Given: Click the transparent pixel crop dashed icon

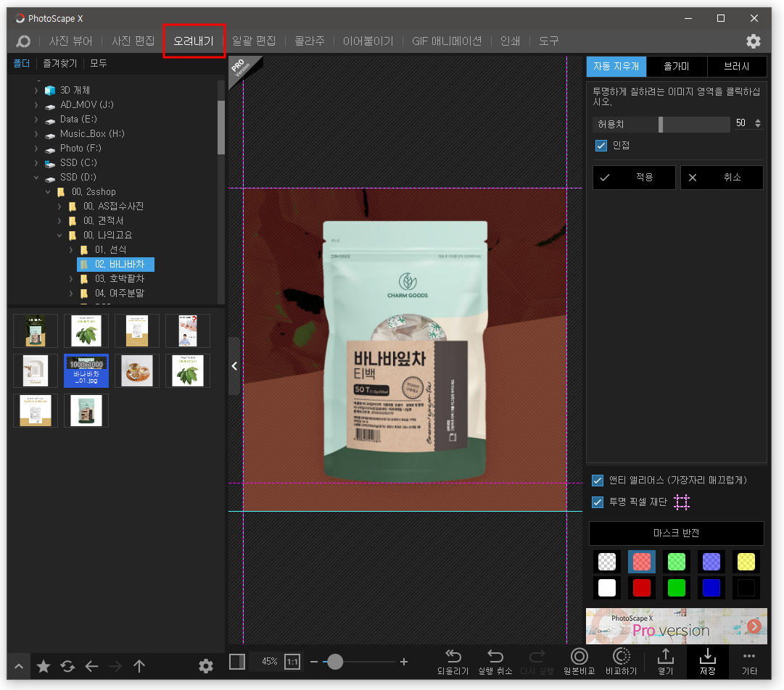Looking at the screenshot, I should 682,502.
